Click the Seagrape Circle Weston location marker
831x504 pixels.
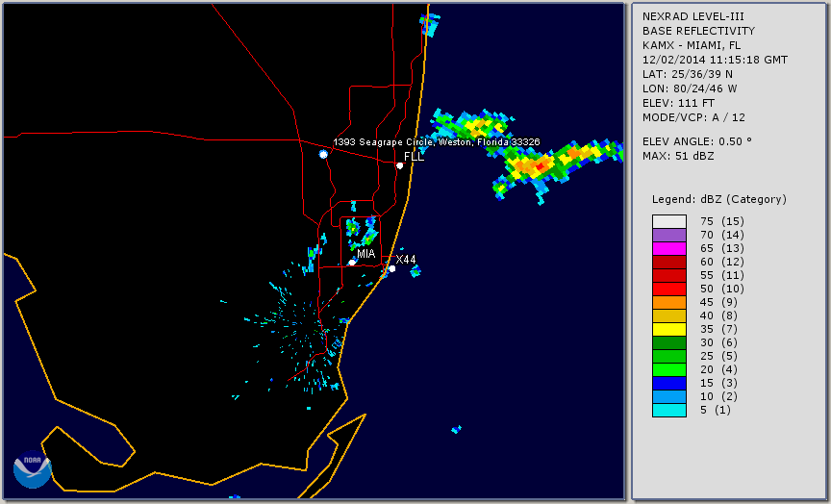tap(323, 154)
